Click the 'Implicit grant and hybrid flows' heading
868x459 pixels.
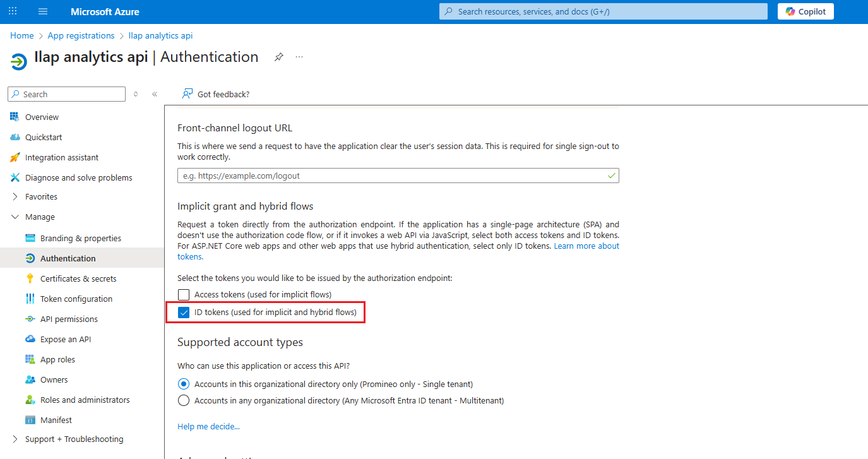coord(246,206)
